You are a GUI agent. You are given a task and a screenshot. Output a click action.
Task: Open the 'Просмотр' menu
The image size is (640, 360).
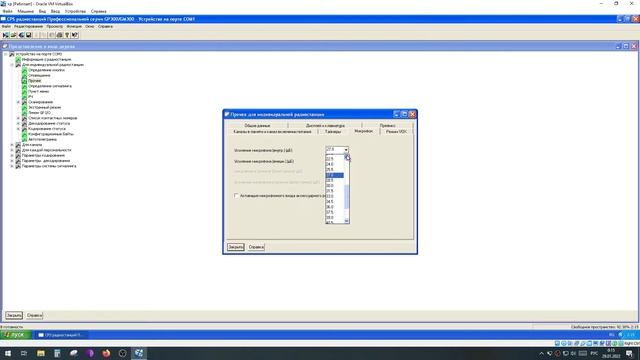55,27
